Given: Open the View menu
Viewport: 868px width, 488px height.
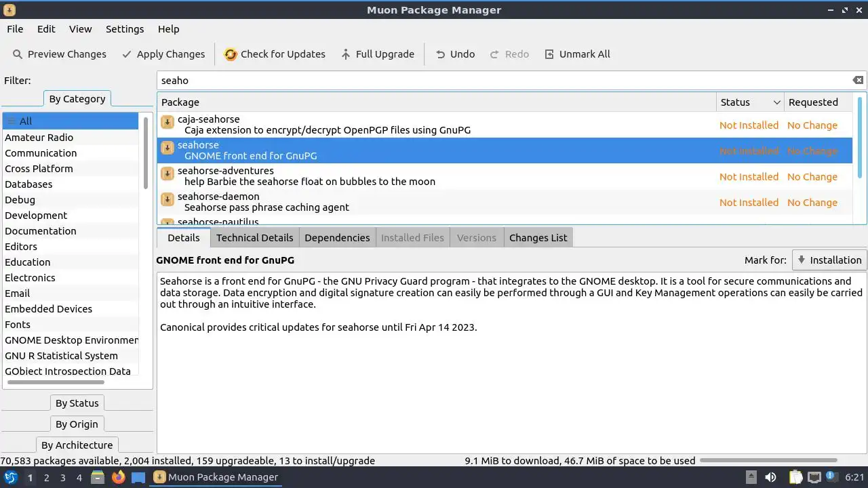Looking at the screenshot, I should tap(80, 29).
